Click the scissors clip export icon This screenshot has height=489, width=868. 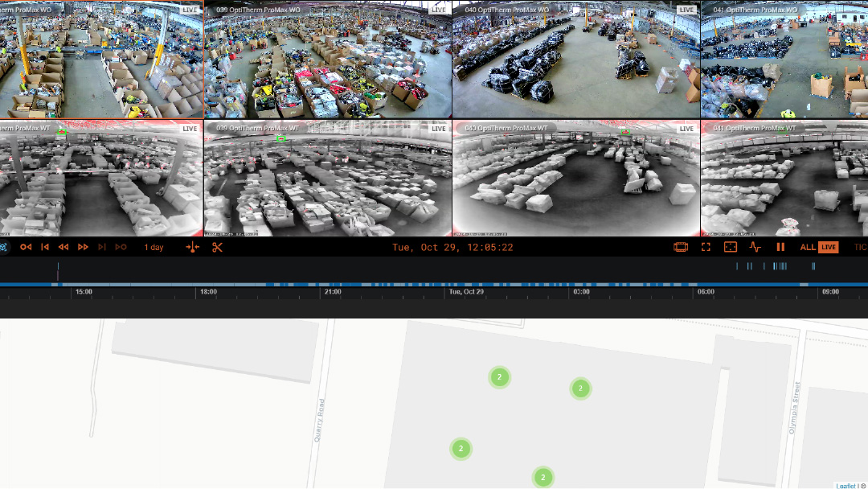(x=217, y=247)
